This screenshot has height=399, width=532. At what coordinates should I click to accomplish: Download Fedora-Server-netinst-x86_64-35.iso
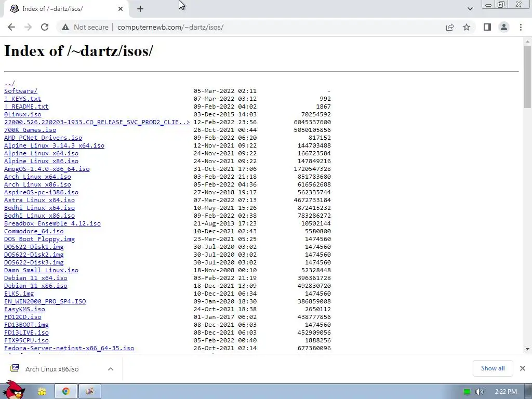[69, 349]
